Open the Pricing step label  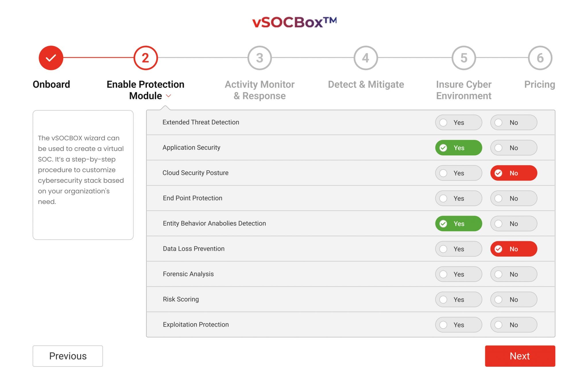539,84
